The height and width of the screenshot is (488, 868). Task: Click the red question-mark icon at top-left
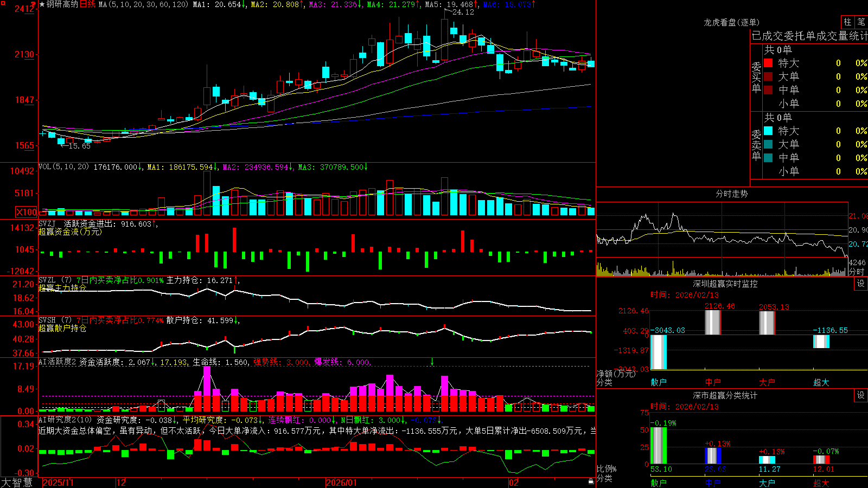pyautogui.click(x=33, y=5)
